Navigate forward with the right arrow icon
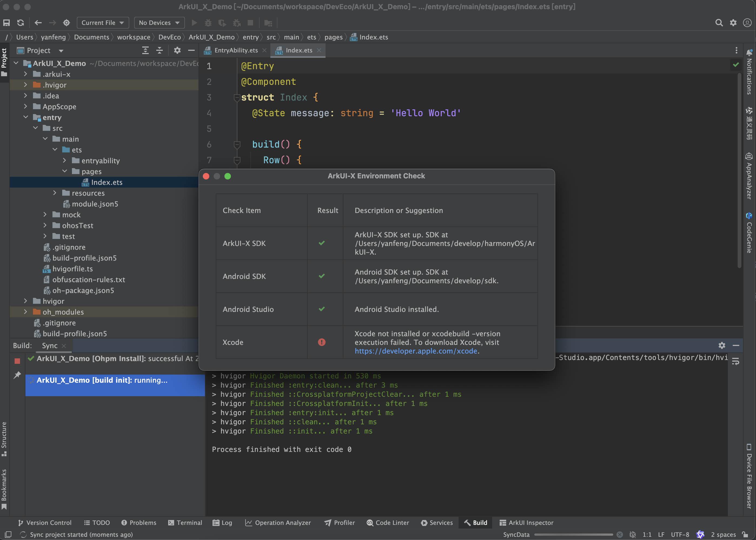Screen dimensions: 756x540 click(52, 23)
